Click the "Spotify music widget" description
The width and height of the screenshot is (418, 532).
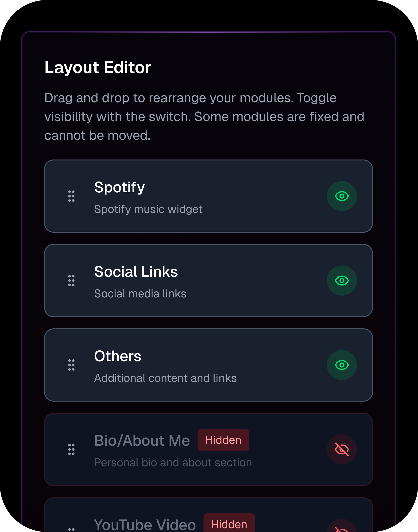tap(148, 209)
